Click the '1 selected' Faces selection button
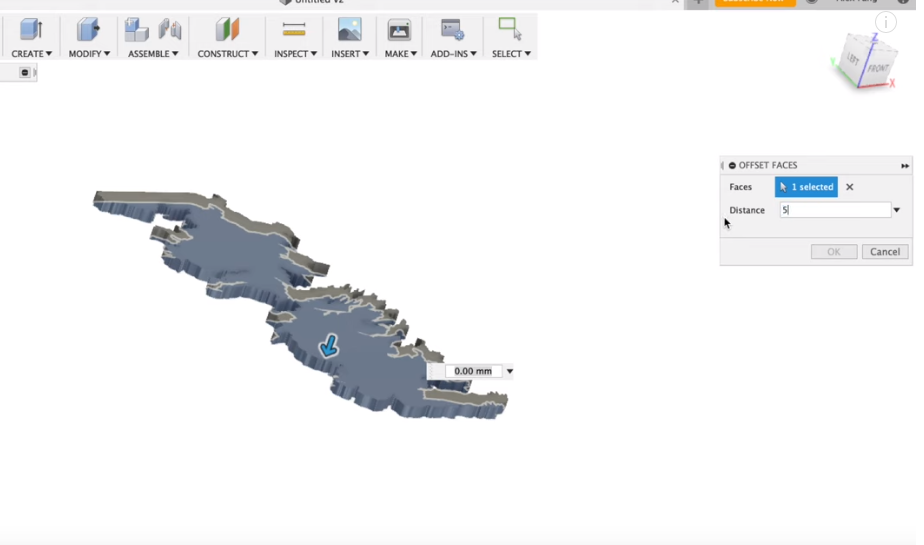Viewport: 924px width, 545px height. (806, 187)
